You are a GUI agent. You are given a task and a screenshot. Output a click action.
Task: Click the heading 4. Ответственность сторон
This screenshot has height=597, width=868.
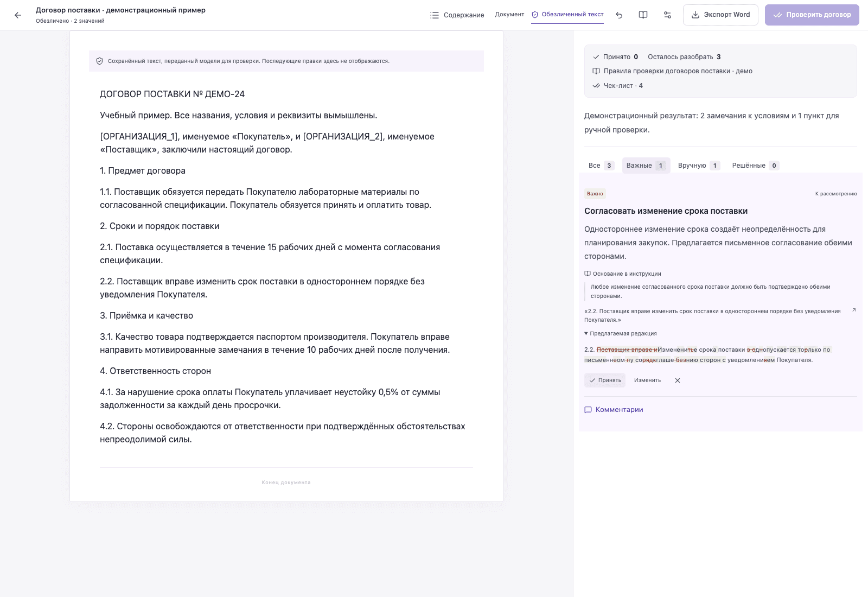pos(155,371)
